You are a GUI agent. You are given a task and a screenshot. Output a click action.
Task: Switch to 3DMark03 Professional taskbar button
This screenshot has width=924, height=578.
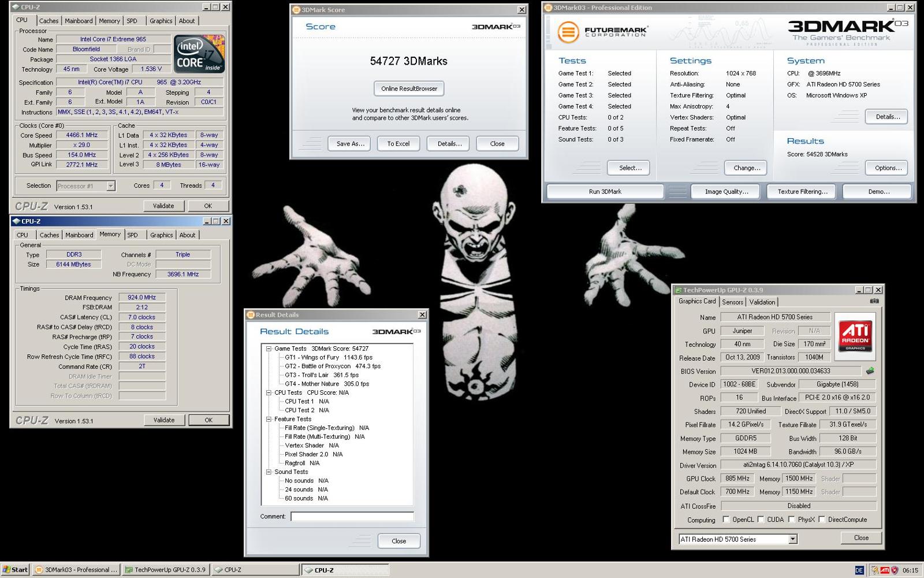pos(76,570)
